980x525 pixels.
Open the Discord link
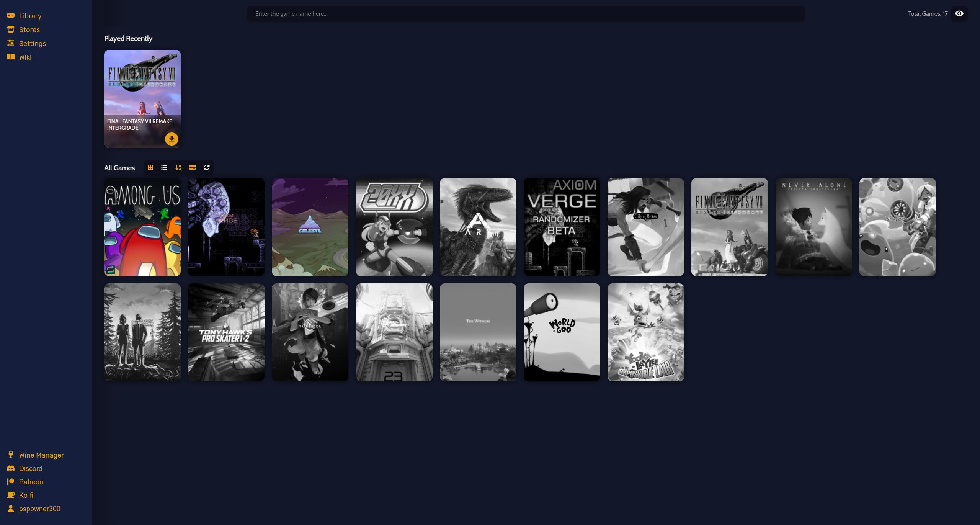coord(24,468)
